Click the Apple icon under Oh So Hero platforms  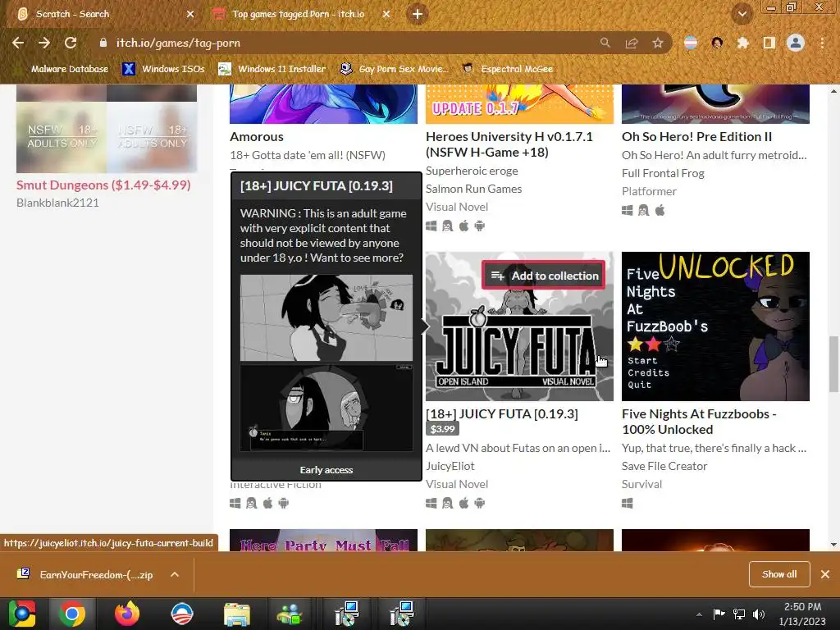point(660,211)
